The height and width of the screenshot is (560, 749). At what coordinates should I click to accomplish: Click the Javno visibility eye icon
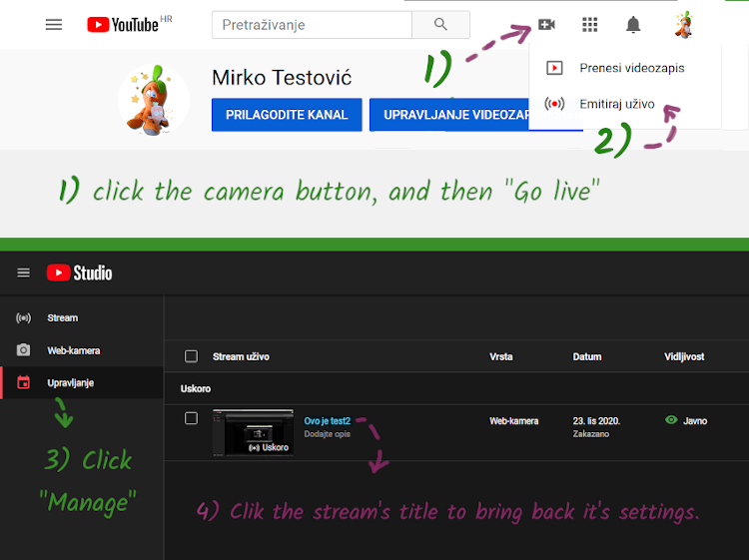[671, 420]
